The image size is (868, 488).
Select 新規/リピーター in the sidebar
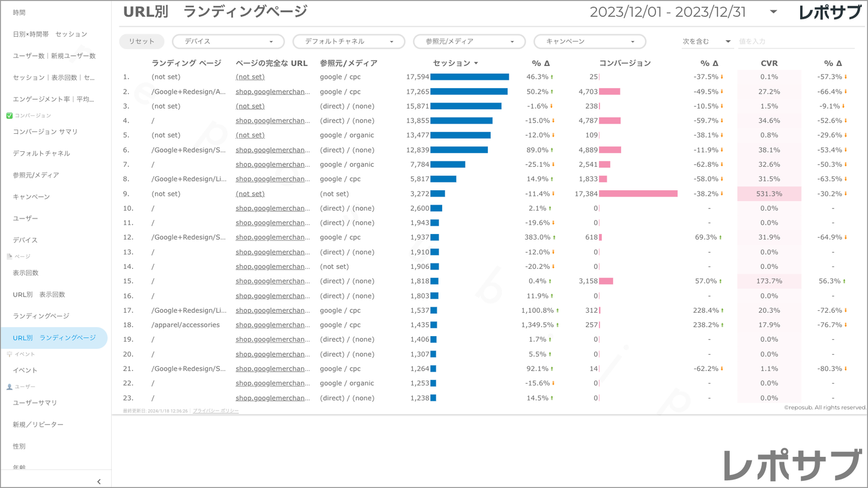[38, 424]
